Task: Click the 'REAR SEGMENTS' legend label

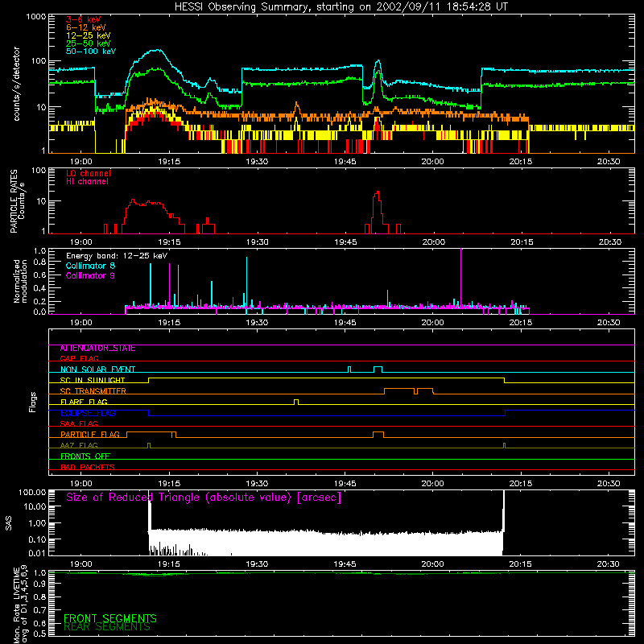Action: pyautogui.click(x=107, y=627)
